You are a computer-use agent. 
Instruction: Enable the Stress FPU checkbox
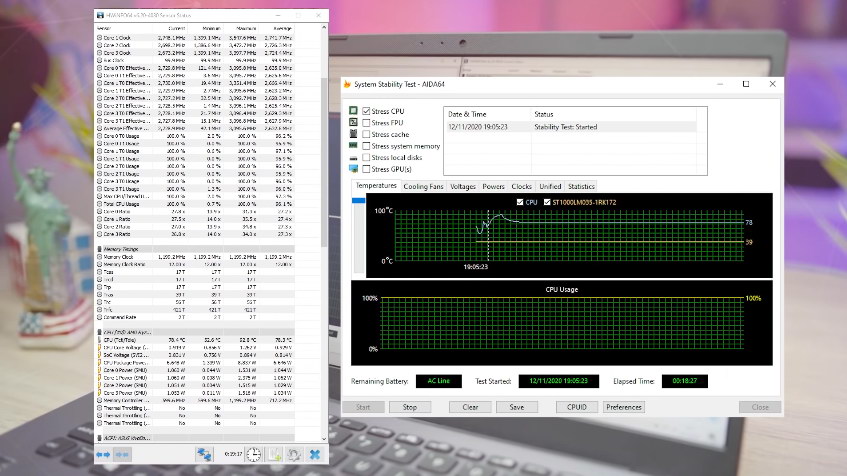[367, 122]
